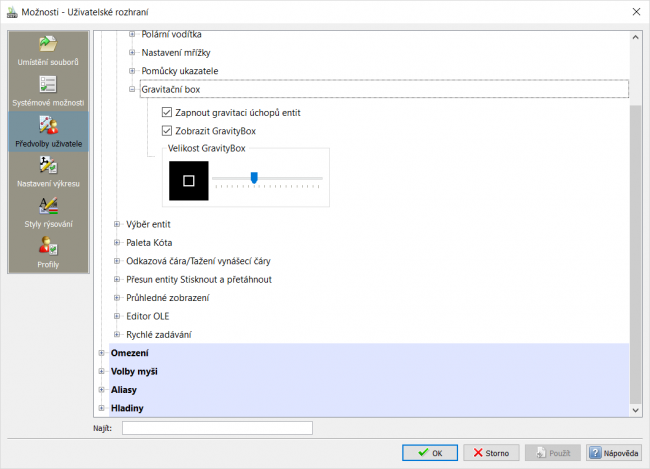Uncheck Zobrazit GravityBox checkbox
The image size is (650, 469).
(167, 131)
